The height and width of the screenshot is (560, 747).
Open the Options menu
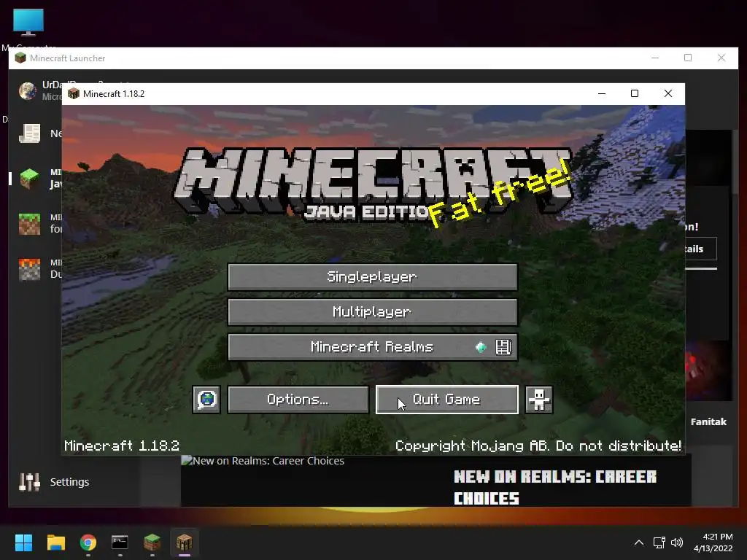coord(298,399)
